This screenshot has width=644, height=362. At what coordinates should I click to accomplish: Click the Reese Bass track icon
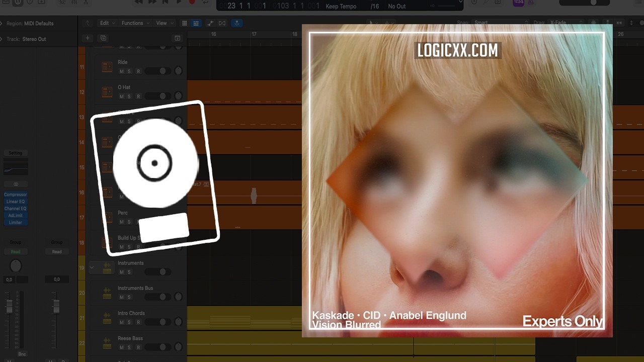(x=107, y=343)
